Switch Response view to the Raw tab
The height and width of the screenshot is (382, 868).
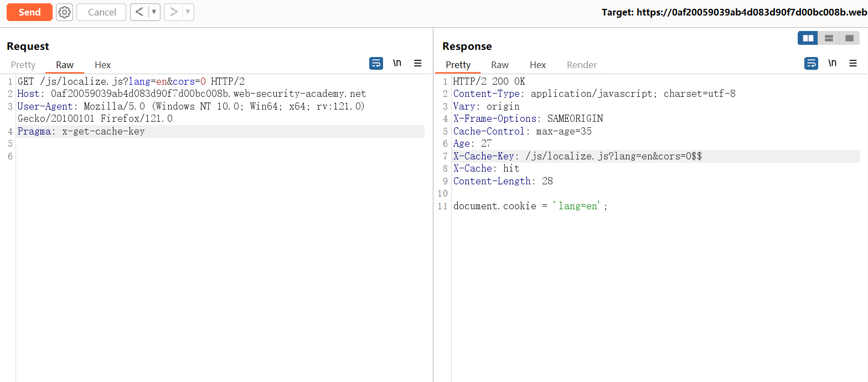pyautogui.click(x=499, y=65)
